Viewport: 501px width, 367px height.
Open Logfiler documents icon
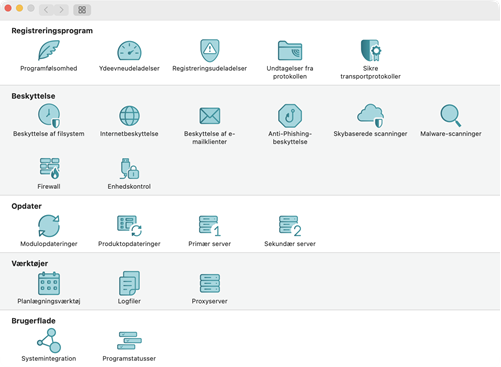point(129,283)
